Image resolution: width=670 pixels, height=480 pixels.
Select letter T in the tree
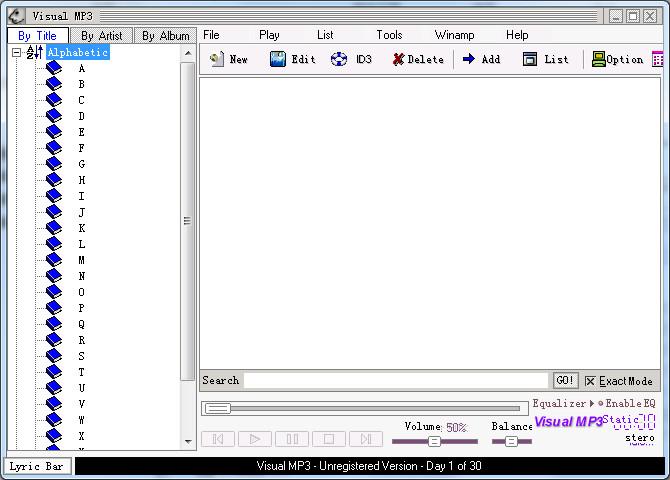point(82,372)
